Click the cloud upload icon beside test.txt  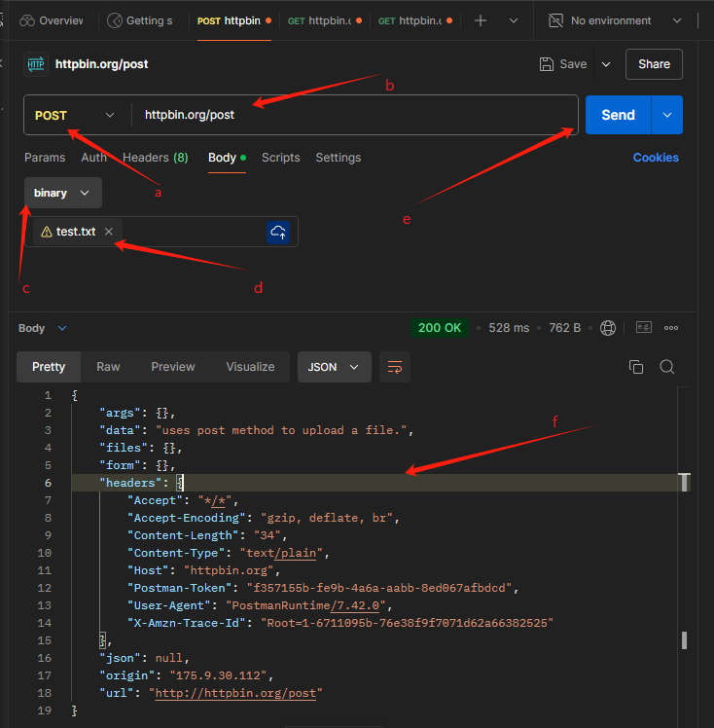pos(278,232)
